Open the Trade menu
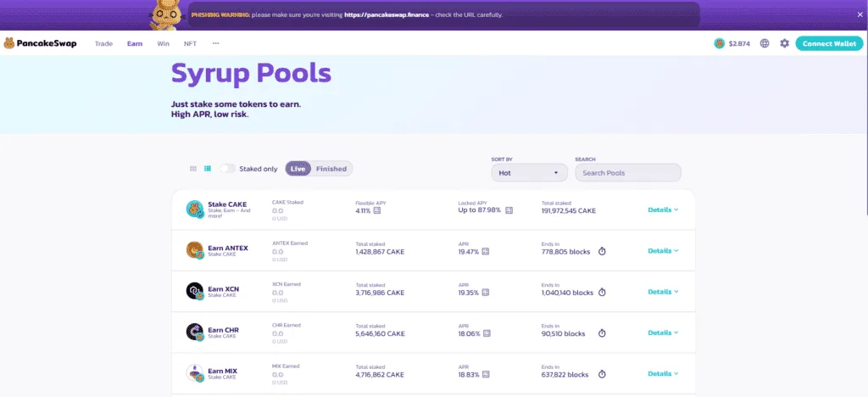 point(103,43)
